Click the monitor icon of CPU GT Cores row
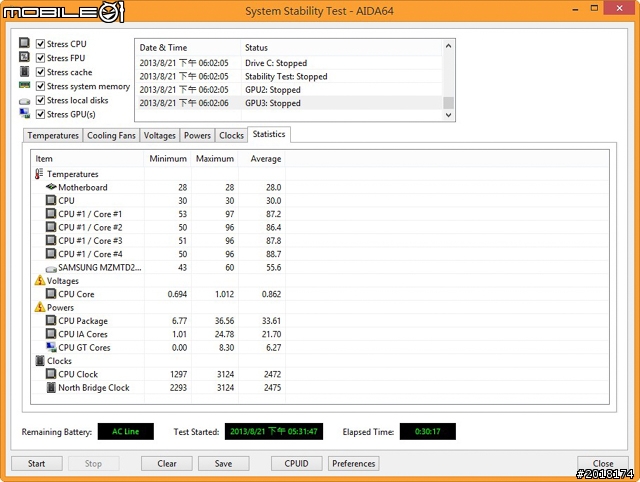 point(51,347)
